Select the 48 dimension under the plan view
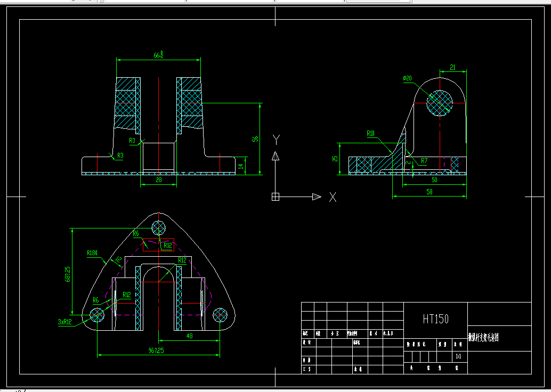551x392 pixels. coord(189,336)
